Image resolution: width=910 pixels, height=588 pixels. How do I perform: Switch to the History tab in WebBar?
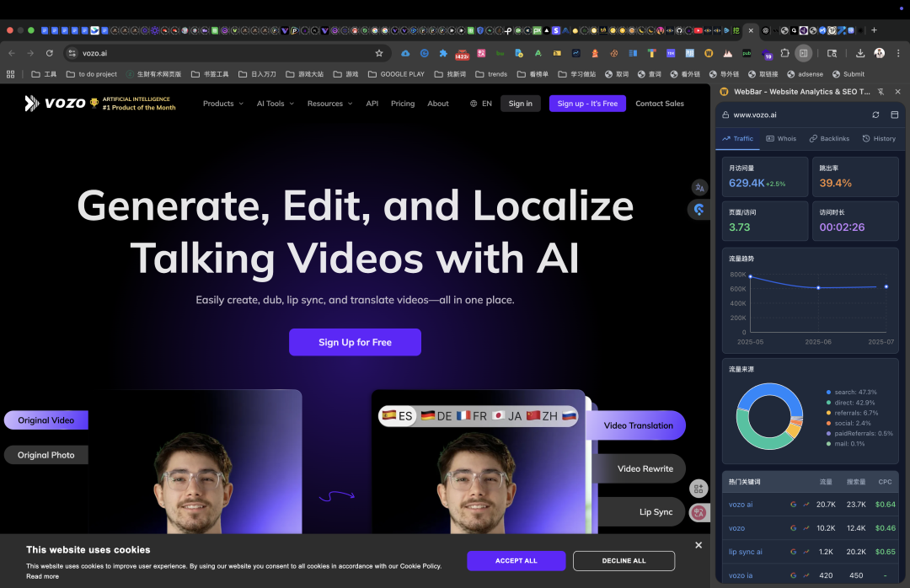[x=879, y=139]
